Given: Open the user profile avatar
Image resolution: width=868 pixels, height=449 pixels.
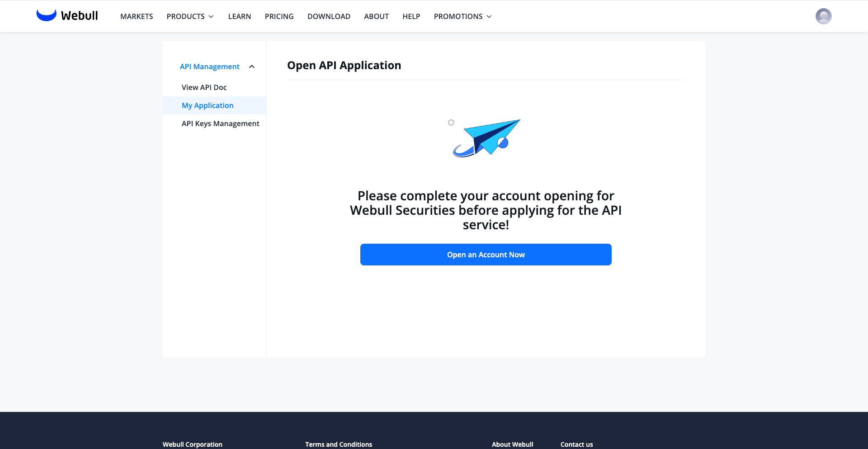Looking at the screenshot, I should pos(823,16).
